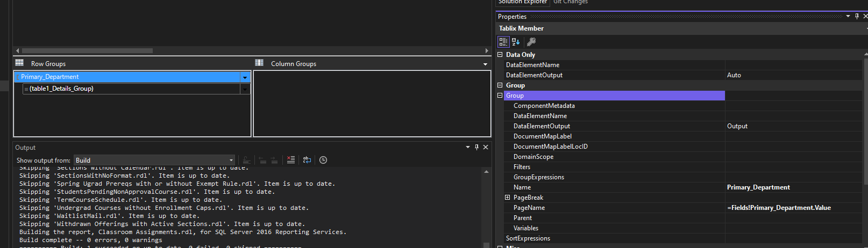Go to next message in Output

point(274,160)
